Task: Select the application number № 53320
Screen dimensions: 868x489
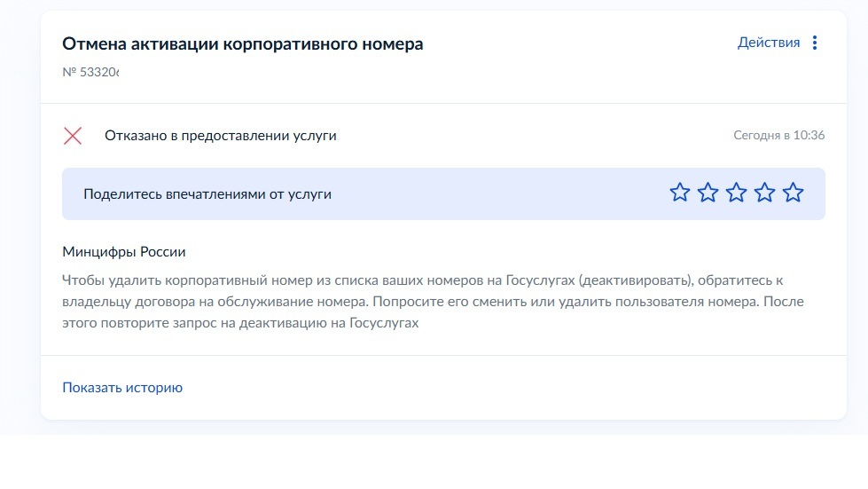Action: 90,72
